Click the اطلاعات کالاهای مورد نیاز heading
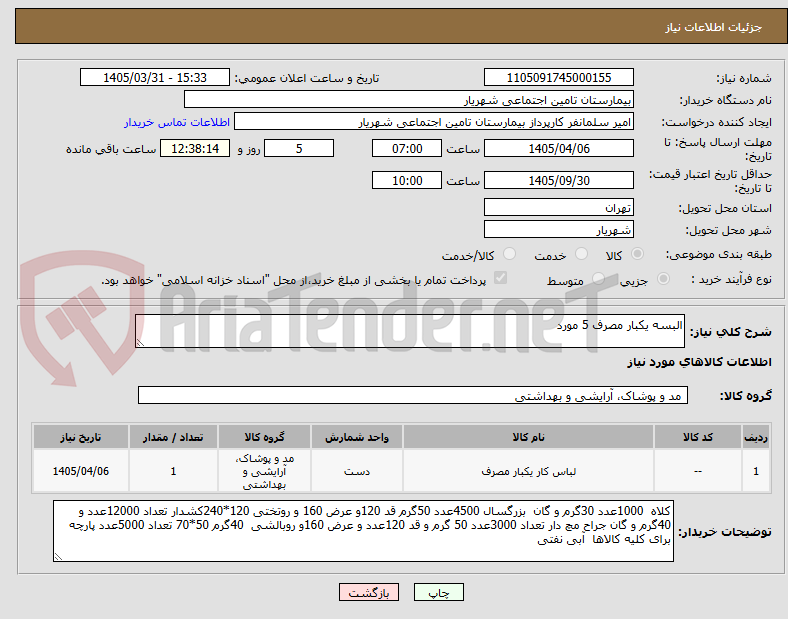 (699, 362)
